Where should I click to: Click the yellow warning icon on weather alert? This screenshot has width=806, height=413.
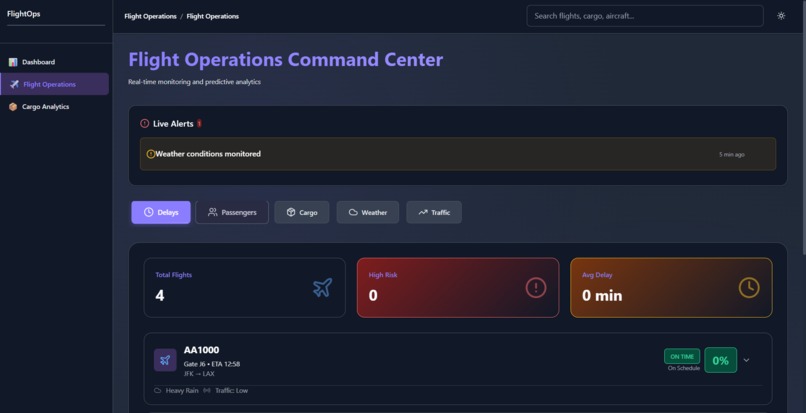(151, 154)
